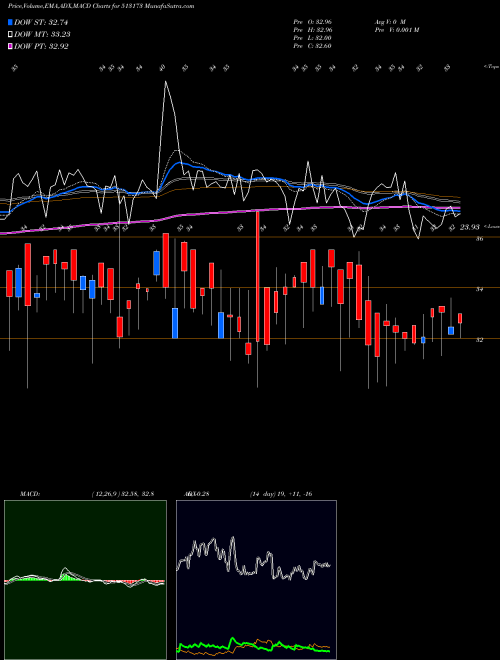Select the 'DOW ST: 32.74' legend text
This screenshot has width=500, height=660.
pyautogui.click(x=41, y=22)
